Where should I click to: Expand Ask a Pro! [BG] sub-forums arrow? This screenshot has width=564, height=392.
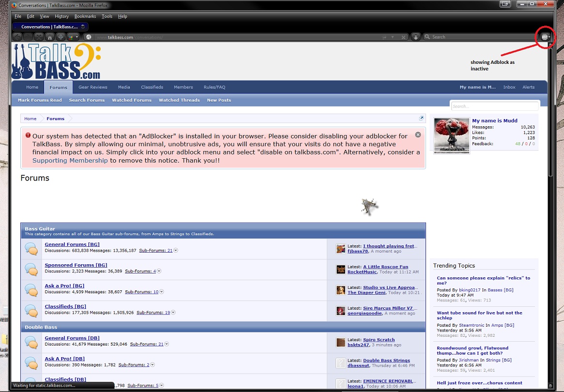[x=162, y=292]
